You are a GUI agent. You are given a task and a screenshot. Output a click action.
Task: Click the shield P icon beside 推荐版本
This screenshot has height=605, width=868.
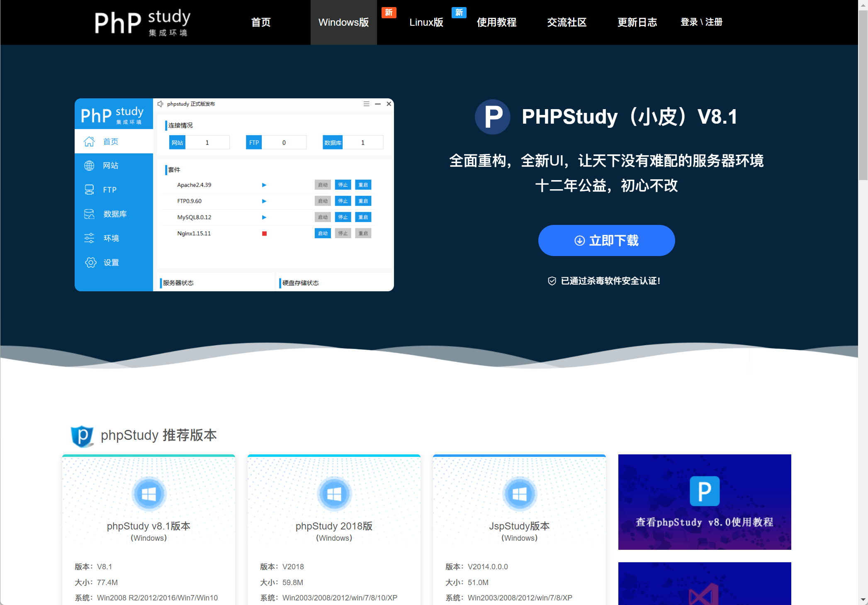(82, 436)
